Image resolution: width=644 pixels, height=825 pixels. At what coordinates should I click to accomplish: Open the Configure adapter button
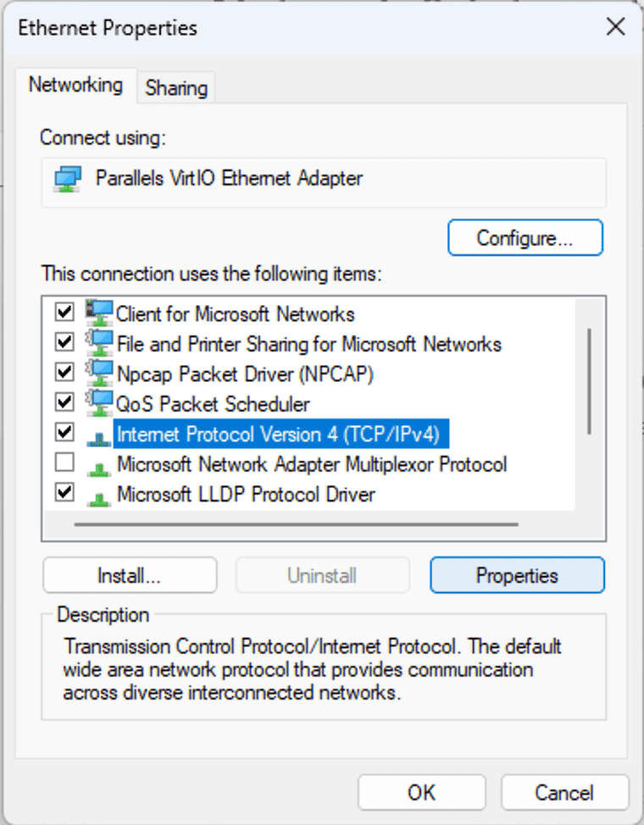coord(525,238)
